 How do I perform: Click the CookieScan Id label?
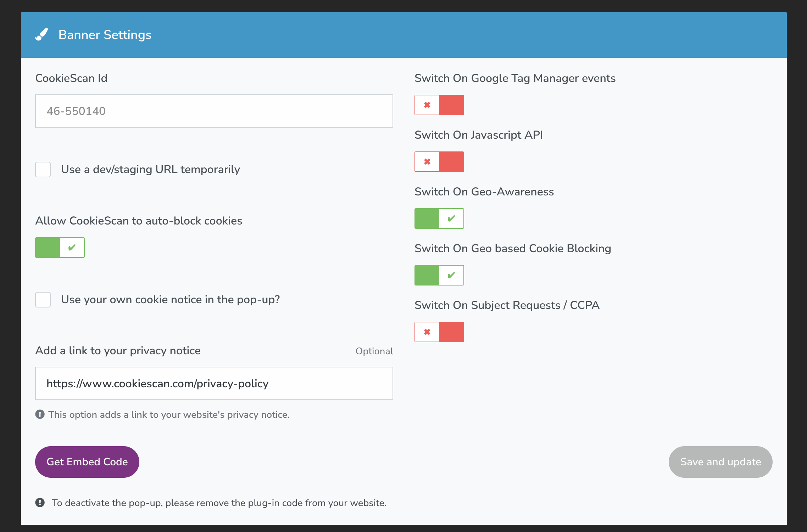point(71,78)
